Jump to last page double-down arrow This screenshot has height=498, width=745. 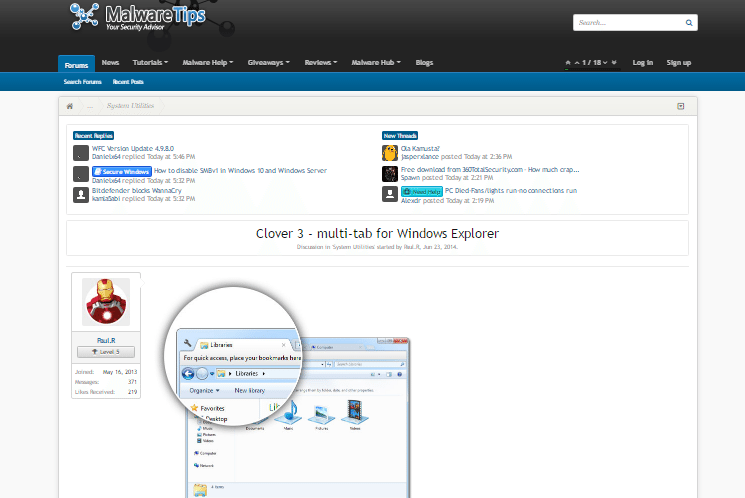coord(614,63)
